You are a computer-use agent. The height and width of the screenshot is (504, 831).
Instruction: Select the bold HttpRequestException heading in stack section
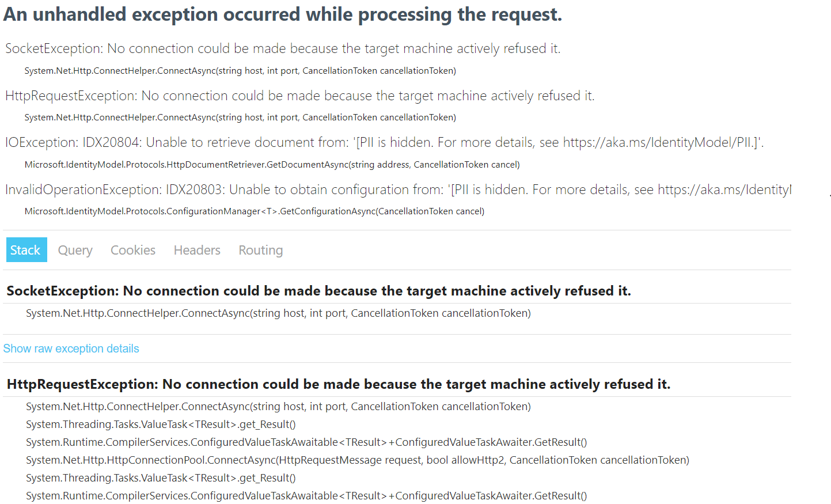point(338,384)
